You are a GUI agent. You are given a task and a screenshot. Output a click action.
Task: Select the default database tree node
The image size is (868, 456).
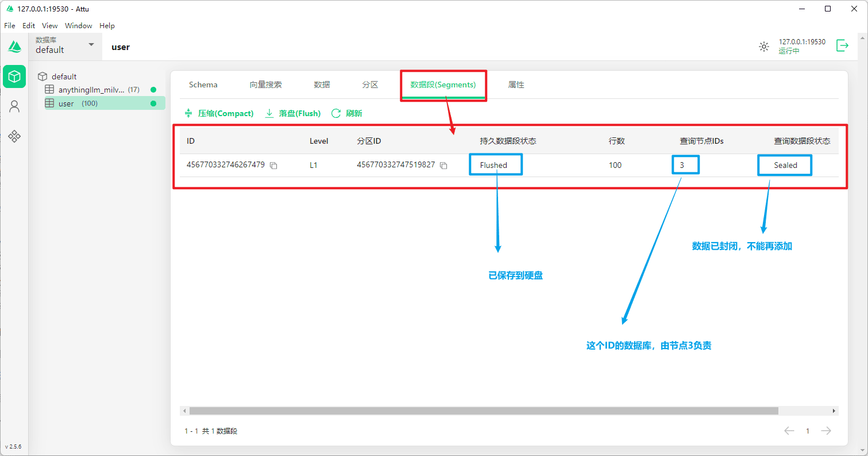pos(64,76)
